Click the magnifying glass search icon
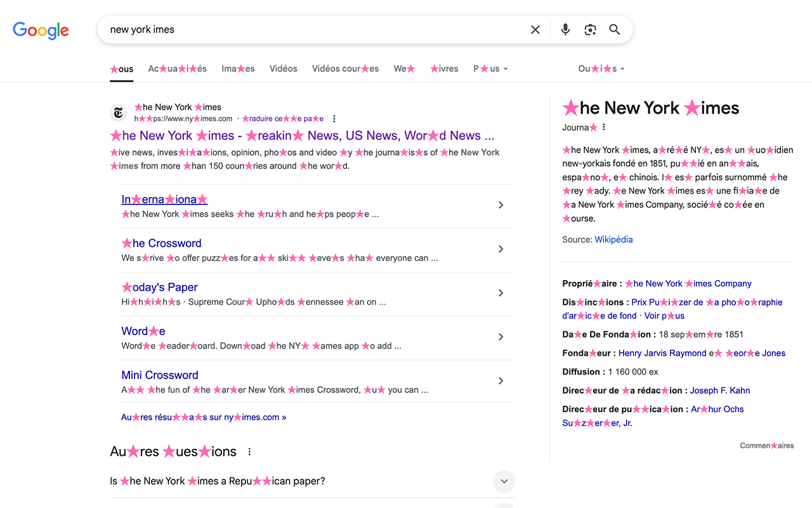The image size is (812, 508). [x=615, y=30]
